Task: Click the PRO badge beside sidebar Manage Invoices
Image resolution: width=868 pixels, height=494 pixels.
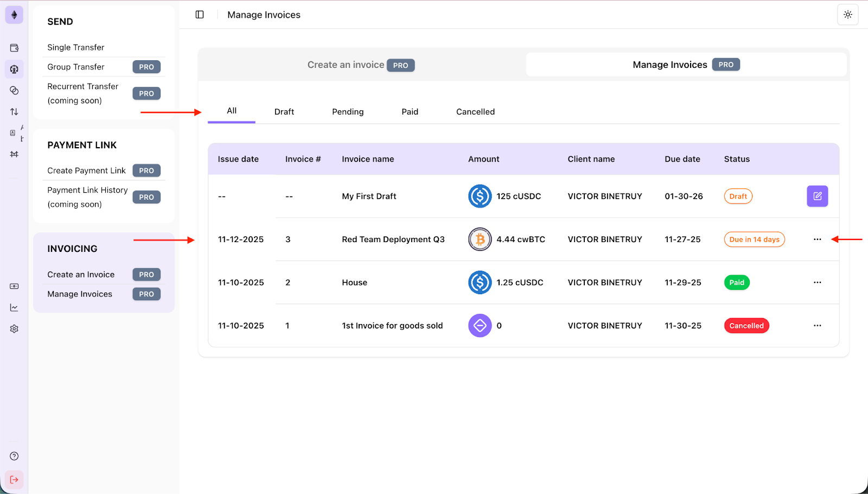Action: coord(146,294)
